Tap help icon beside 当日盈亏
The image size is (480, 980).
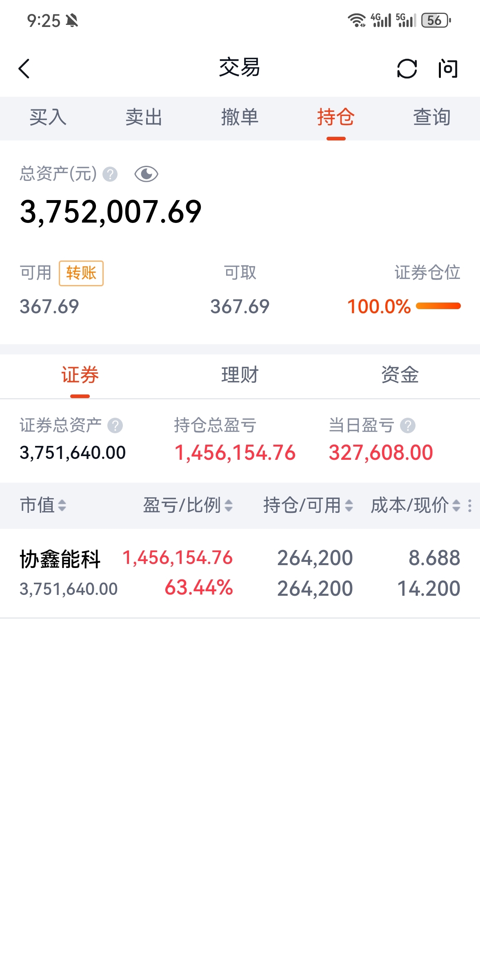pyautogui.click(x=407, y=425)
